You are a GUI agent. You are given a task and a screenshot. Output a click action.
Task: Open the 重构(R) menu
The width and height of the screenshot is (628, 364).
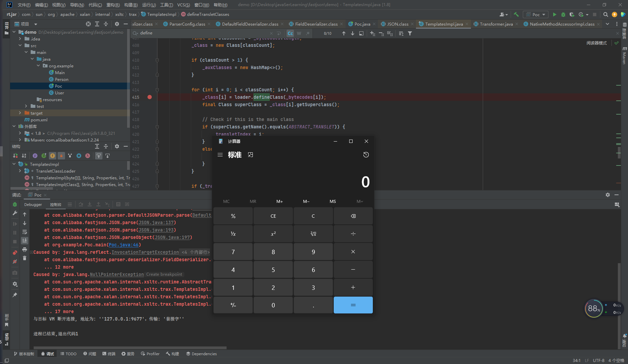click(x=113, y=5)
